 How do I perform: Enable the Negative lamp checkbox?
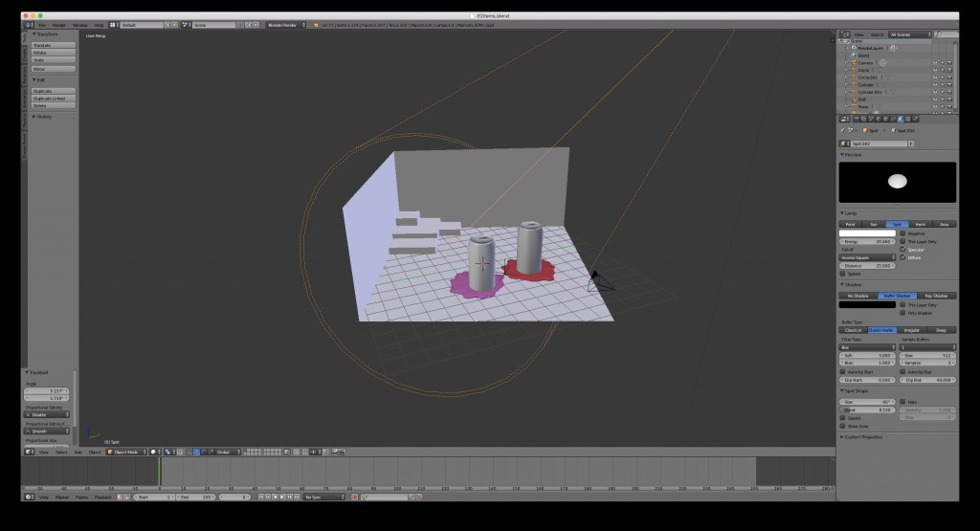902,232
